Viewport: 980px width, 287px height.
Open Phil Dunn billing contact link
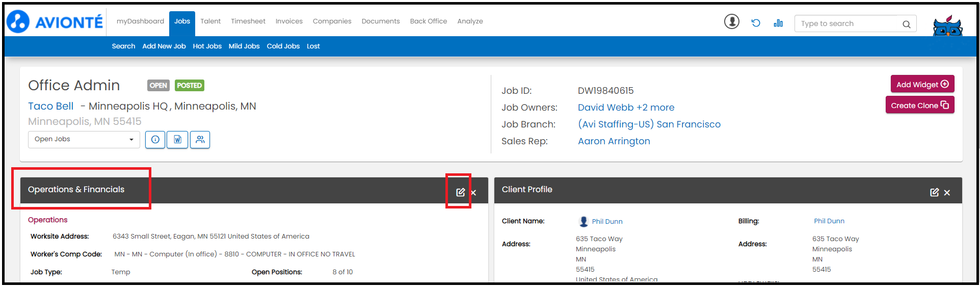[x=829, y=221]
